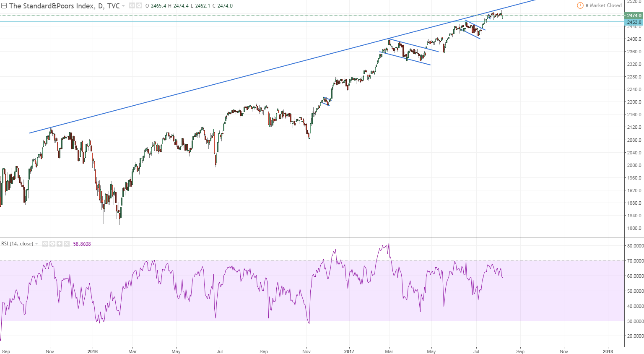644x354 pixels.
Task: Click the RSI (14, close) indicator title
Action: click(x=17, y=244)
